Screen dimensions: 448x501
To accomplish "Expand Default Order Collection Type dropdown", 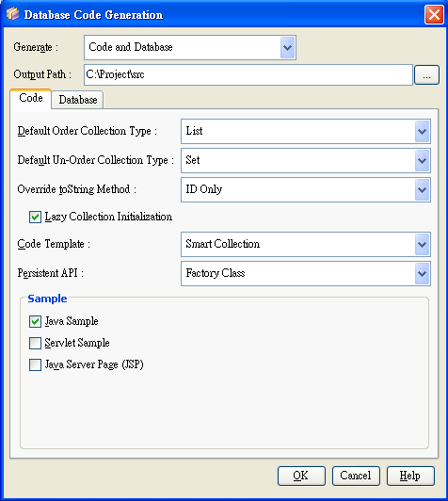I will [422, 131].
